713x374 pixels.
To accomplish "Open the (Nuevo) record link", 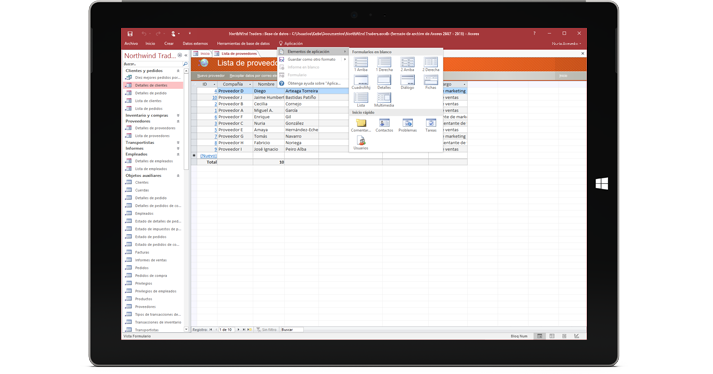I will [x=208, y=156].
